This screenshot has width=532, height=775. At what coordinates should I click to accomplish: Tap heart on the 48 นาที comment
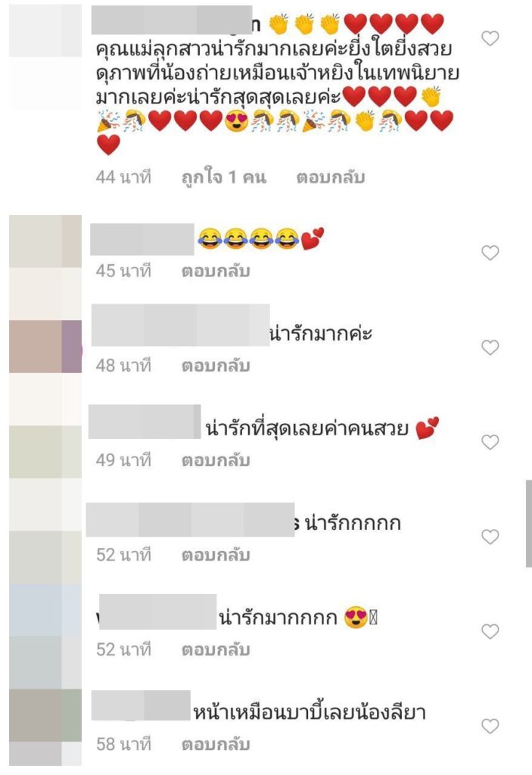click(490, 347)
